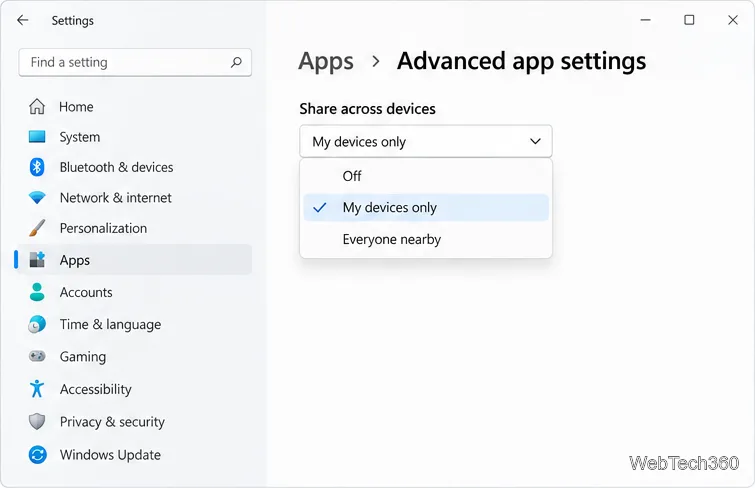The image size is (755, 488).
Task: Click the Home house icon
Action: pos(37,106)
